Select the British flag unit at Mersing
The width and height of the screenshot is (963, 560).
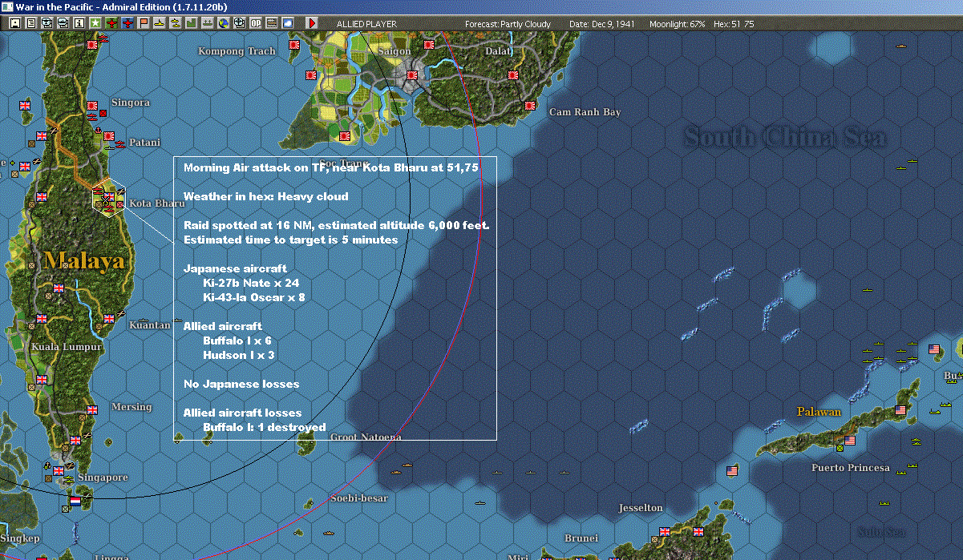[x=91, y=409]
